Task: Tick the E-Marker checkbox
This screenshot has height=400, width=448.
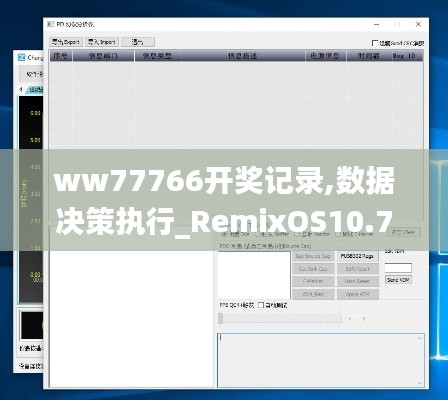Action: (338, 234)
